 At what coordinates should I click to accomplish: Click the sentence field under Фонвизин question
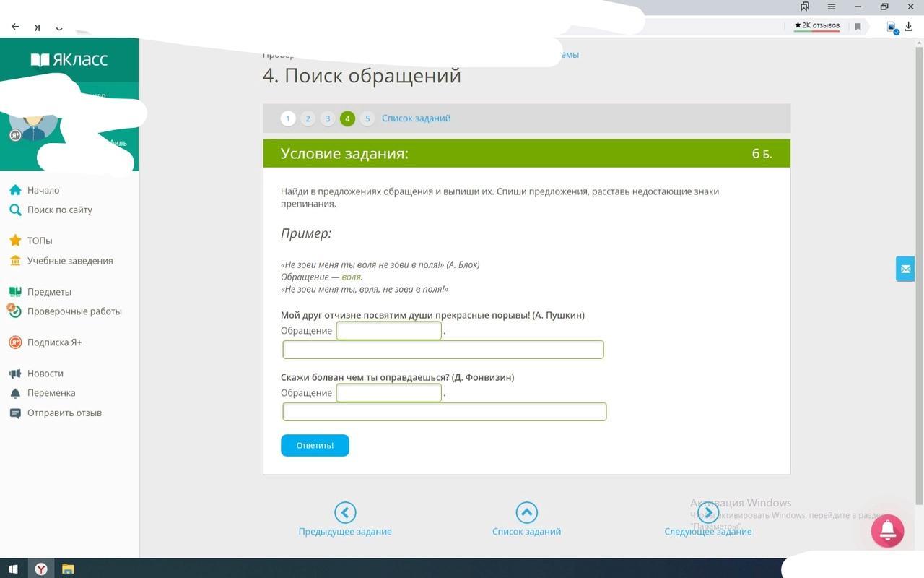(444, 412)
